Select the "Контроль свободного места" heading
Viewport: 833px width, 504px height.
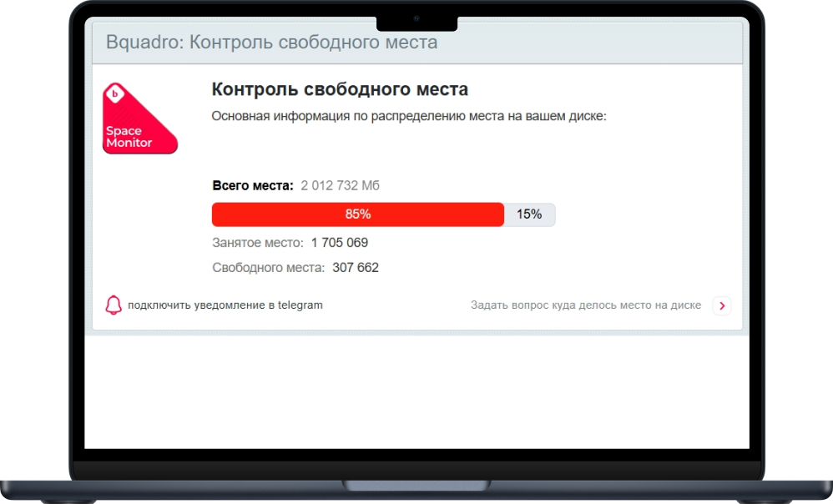(x=340, y=89)
